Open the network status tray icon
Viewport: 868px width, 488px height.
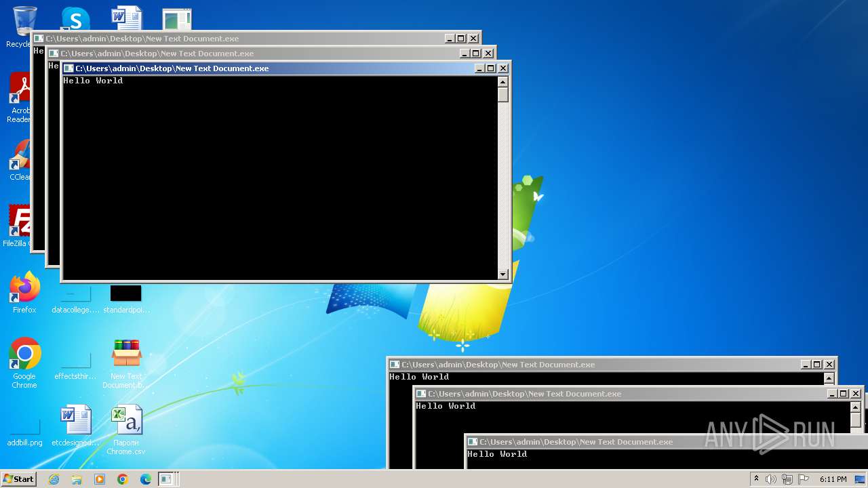point(787,479)
